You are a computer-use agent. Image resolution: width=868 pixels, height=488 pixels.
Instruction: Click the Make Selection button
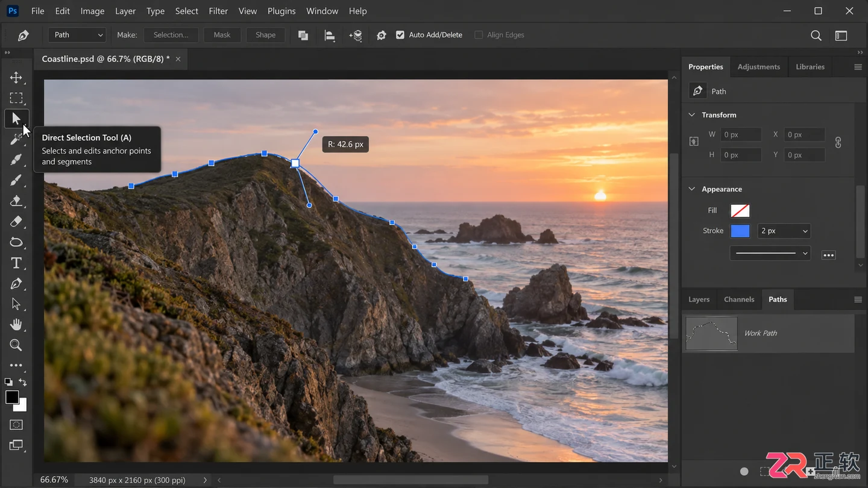click(171, 35)
